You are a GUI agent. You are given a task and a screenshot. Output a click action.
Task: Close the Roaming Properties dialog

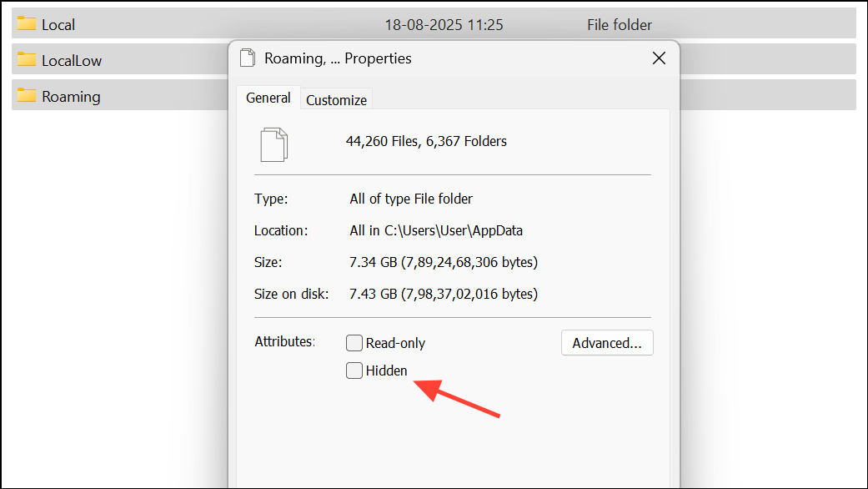[x=659, y=58]
